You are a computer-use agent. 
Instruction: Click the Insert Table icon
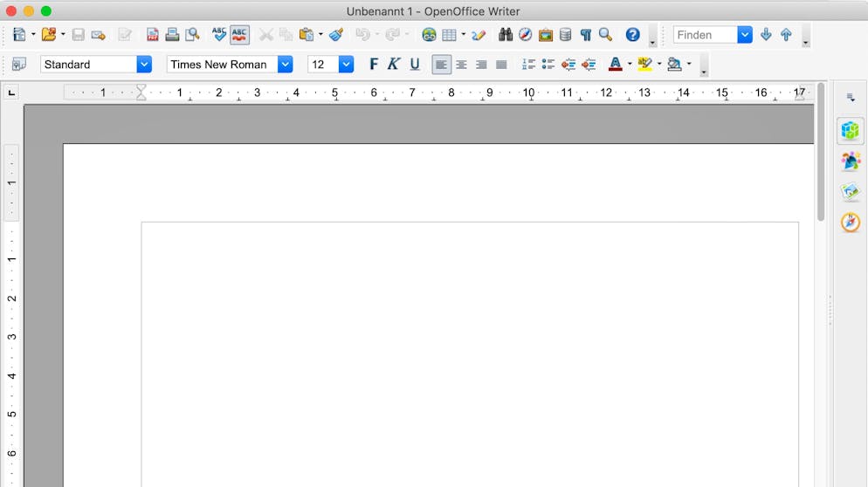[449, 35]
